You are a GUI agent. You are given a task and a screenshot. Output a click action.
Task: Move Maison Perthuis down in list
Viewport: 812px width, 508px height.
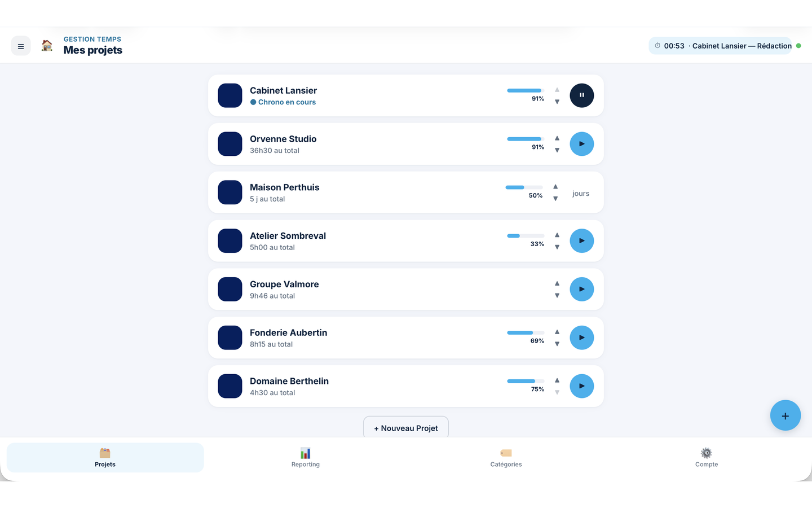[555, 199]
